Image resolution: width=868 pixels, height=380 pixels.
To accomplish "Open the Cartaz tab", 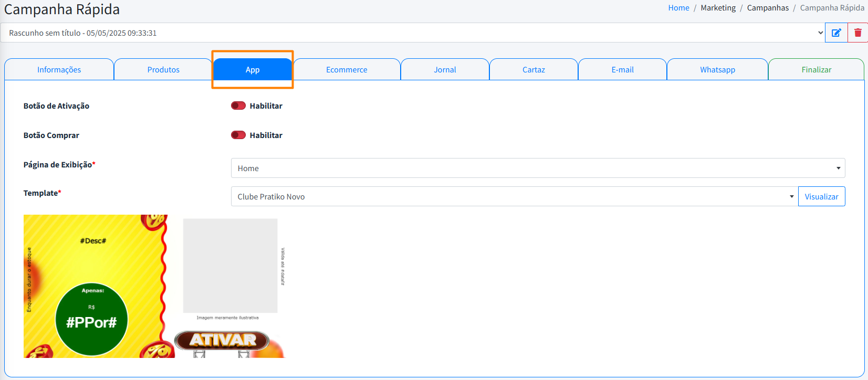I will pos(534,70).
